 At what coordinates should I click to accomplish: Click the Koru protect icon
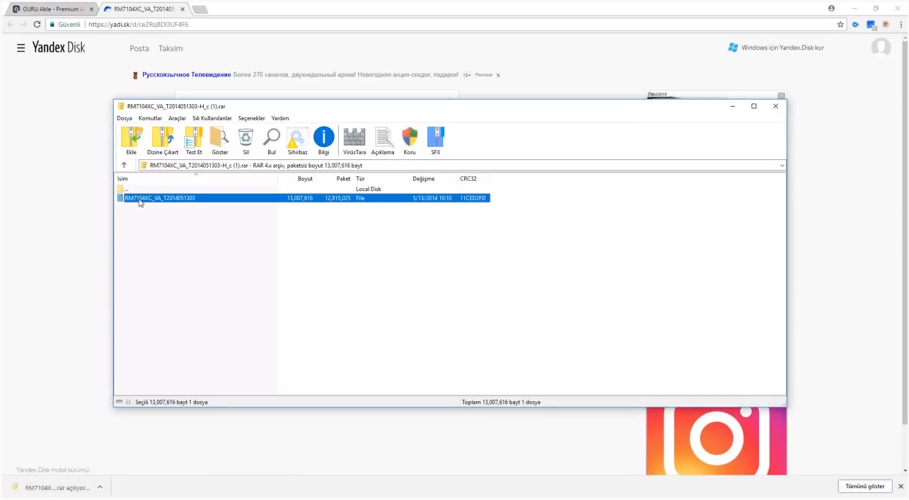[x=409, y=141]
